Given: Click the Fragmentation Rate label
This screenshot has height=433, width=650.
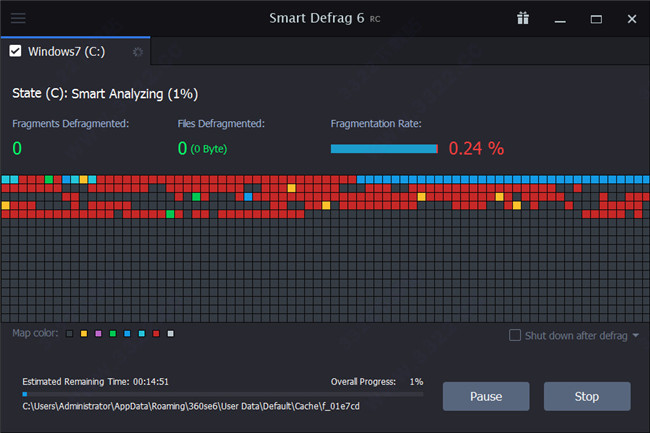Looking at the screenshot, I should (x=376, y=123).
